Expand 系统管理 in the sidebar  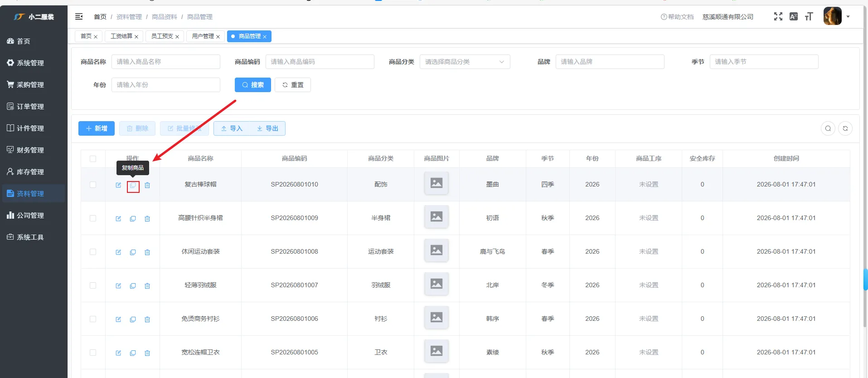34,63
